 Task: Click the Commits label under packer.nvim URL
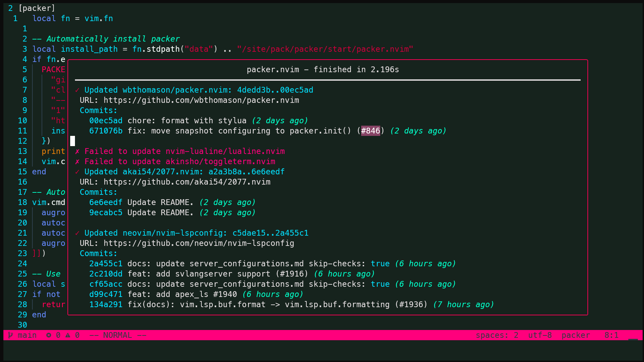coord(98,110)
